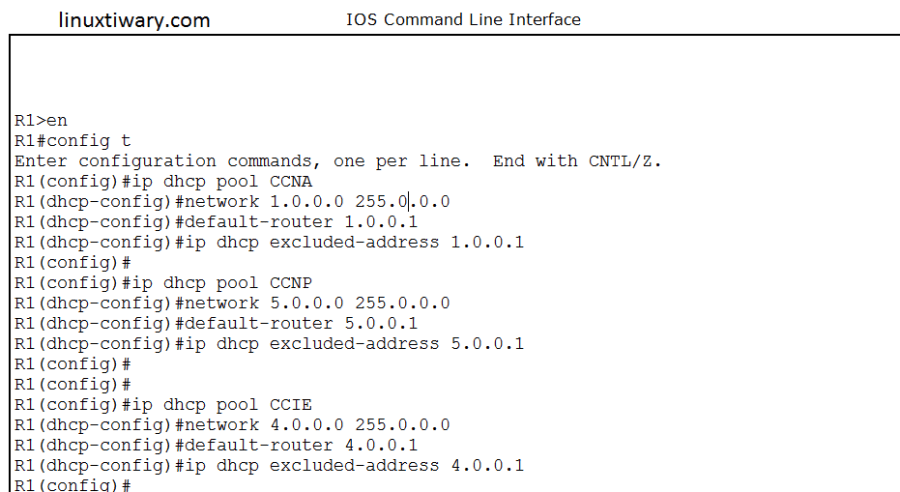The height and width of the screenshot is (492, 900).
Task: Click the Enter configuration commands message line
Action: click(x=338, y=161)
